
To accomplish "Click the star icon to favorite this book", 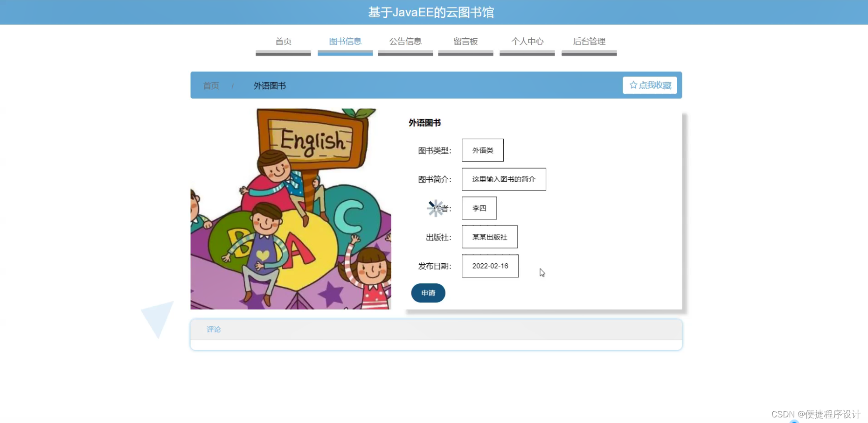I will tap(633, 85).
